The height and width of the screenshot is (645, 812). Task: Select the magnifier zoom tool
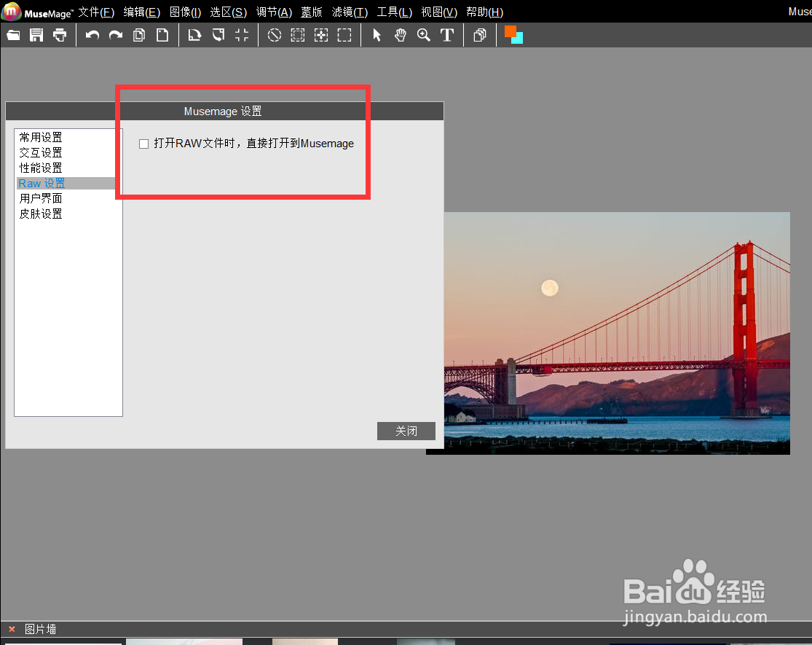pos(424,35)
